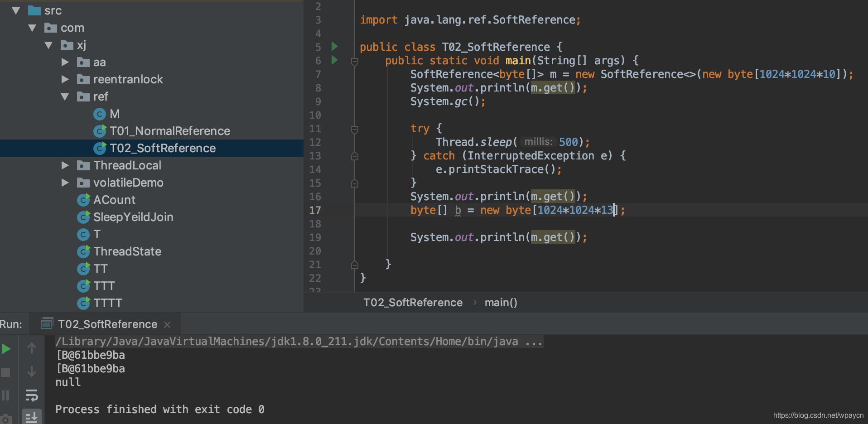
Task: Click the xj package folder icon
Action: point(67,45)
